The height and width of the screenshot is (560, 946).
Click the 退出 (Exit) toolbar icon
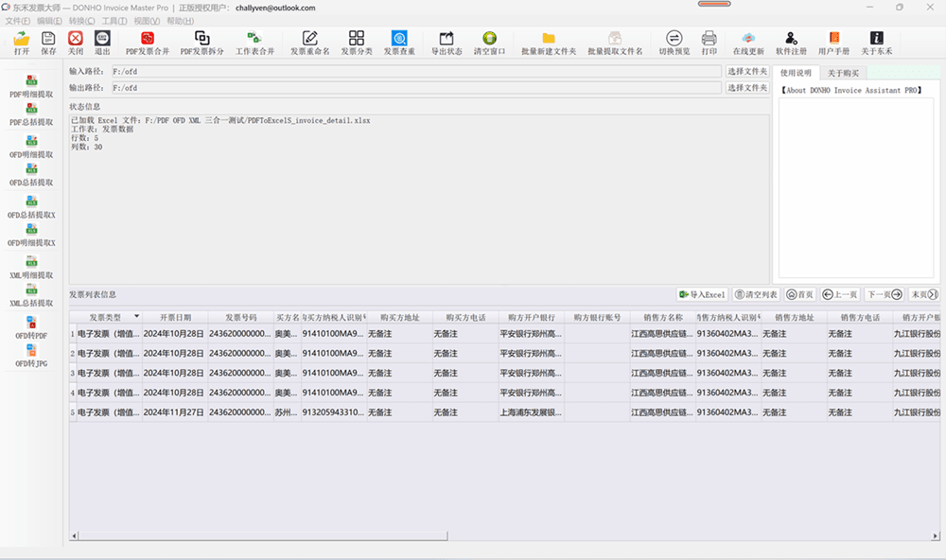click(102, 43)
